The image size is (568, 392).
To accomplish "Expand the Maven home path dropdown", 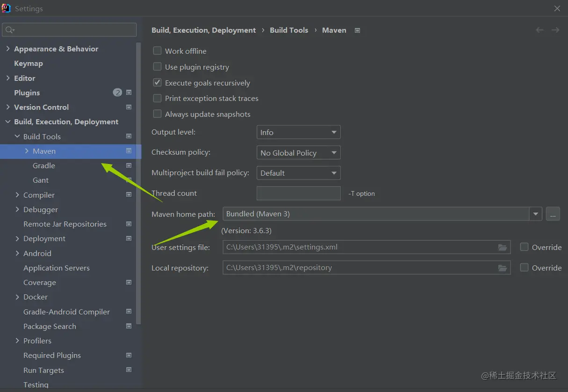I will pyautogui.click(x=536, y=214).
